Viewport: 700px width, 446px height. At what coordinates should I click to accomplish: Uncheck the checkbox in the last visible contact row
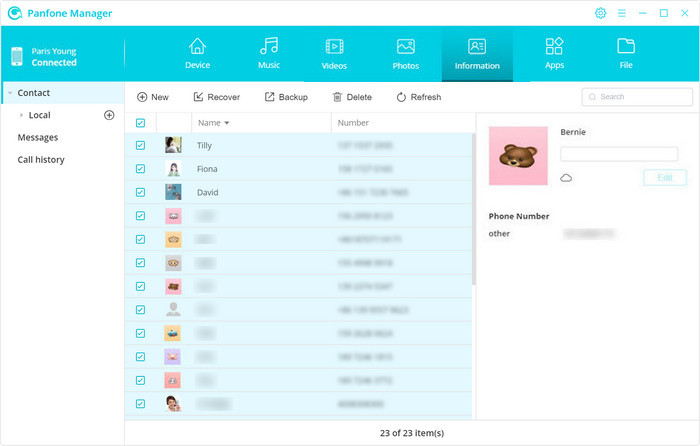pyautogui.click(x=140, y=404)
